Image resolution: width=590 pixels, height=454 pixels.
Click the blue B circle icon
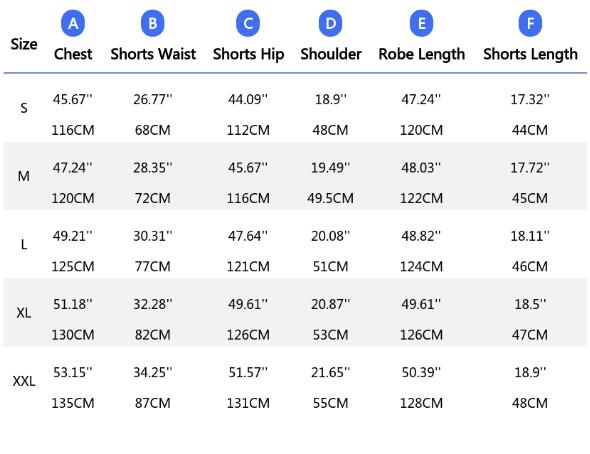152,23
